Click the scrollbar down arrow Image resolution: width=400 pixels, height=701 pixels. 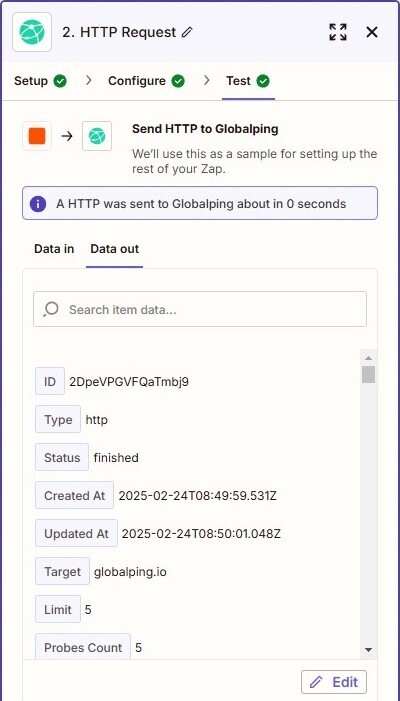coord(368,650)
